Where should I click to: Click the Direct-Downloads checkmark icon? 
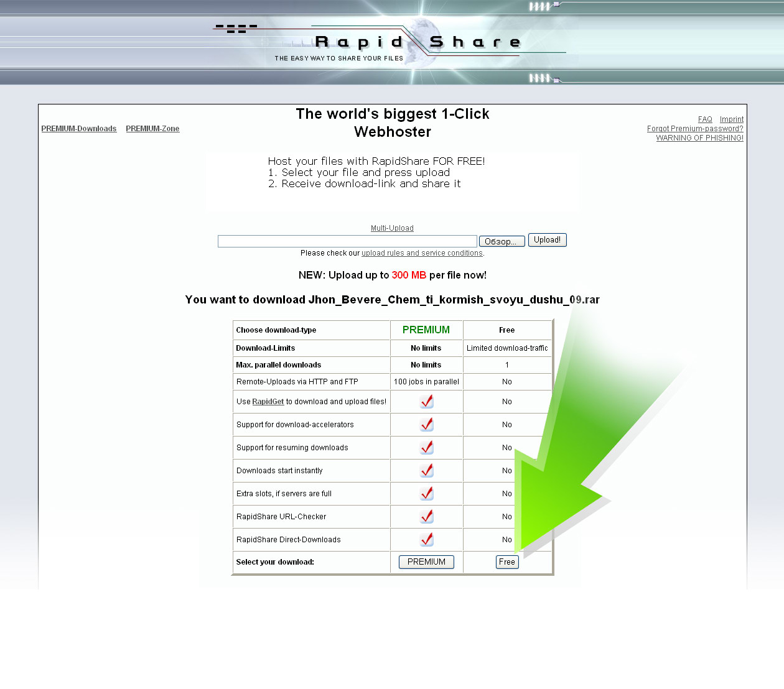[x=427, y=540]
